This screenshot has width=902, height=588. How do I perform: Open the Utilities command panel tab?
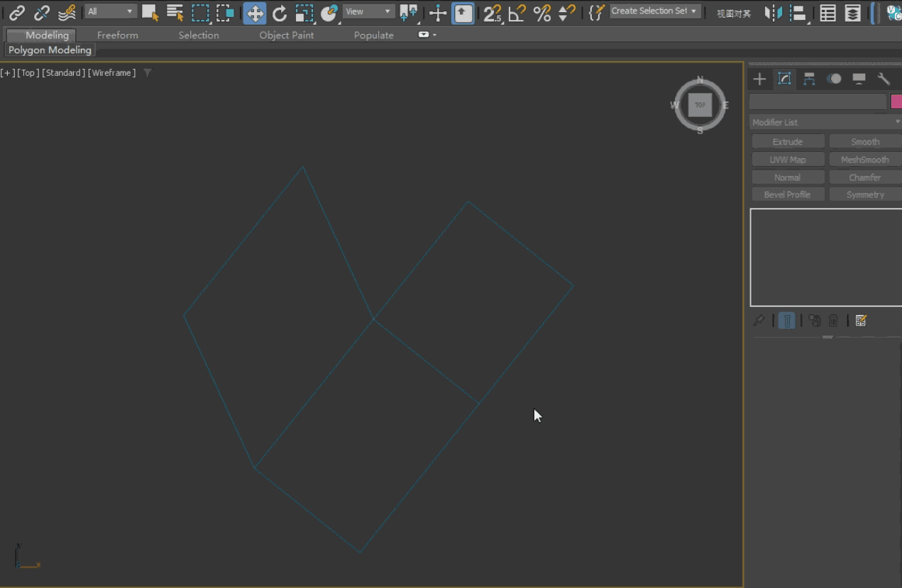884,79
